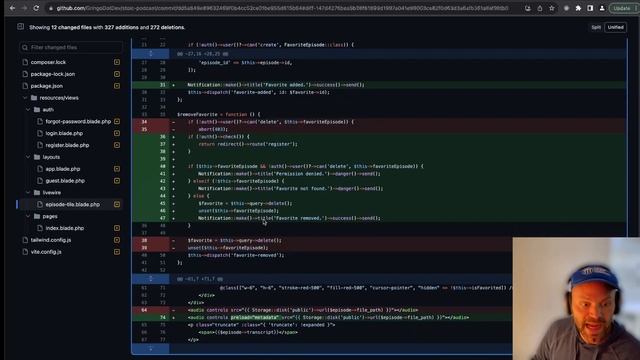Click modified badge next to package-lock.json
This screenshot has width=640, height=360.
(117, 74)
